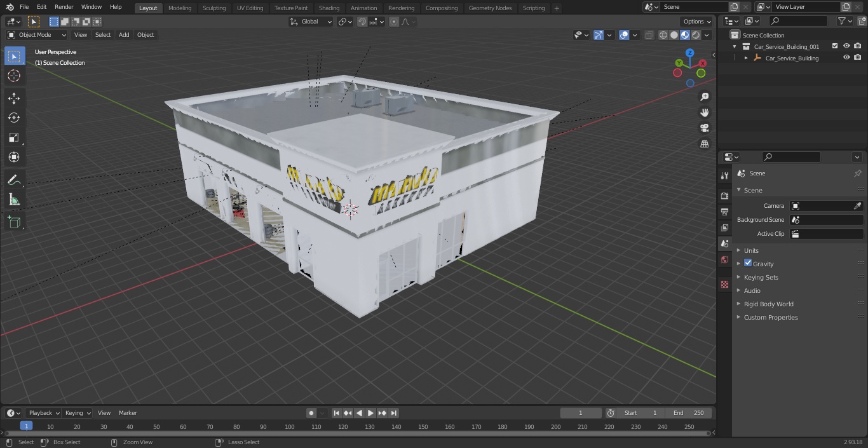This screenshot has height=448, width=868.
Task: Select the Cursor tool
Action: point(14,76)
